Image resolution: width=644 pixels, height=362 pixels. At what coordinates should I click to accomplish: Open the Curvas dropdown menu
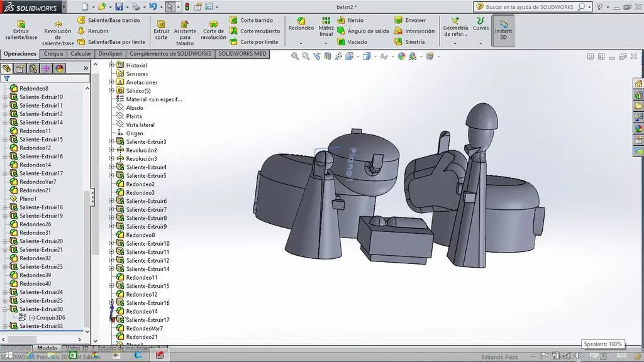[480, 43]
